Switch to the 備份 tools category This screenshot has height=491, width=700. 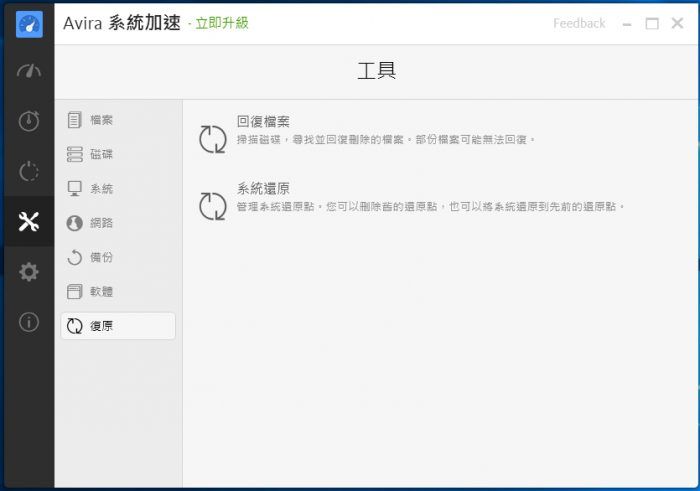point(118,257)
